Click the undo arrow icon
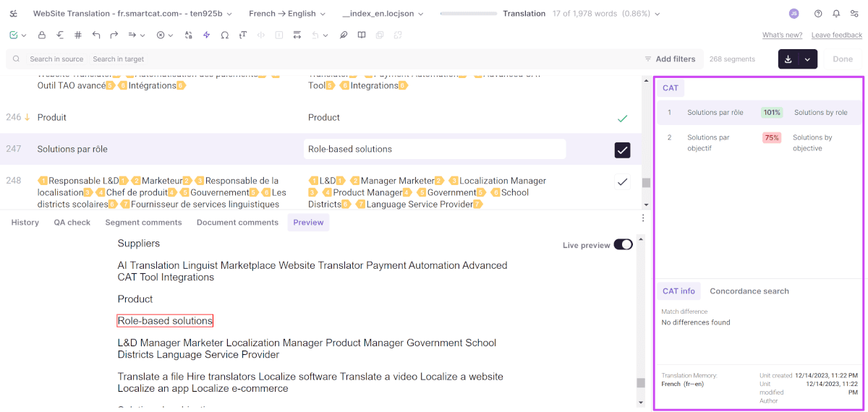The width and height of the screenshot is (868, 412). (x=96, y=35)
